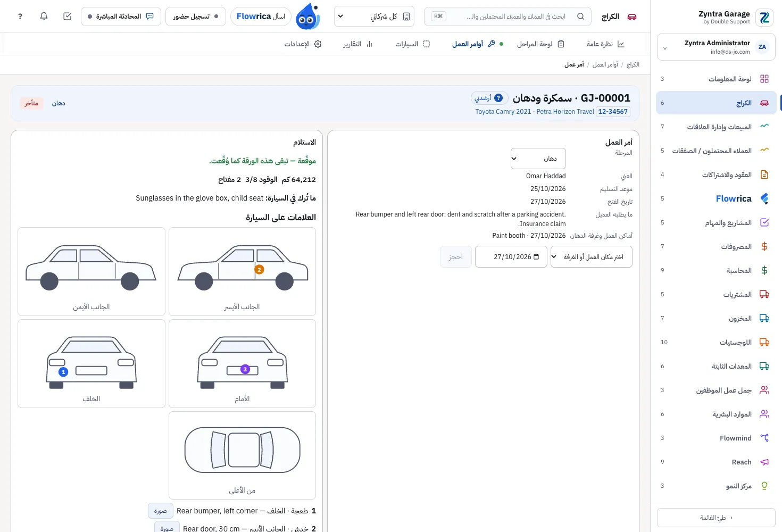
Task: Open اختر مكان العمل أو الغرفة dropdown
Action: tap(592, 256)
